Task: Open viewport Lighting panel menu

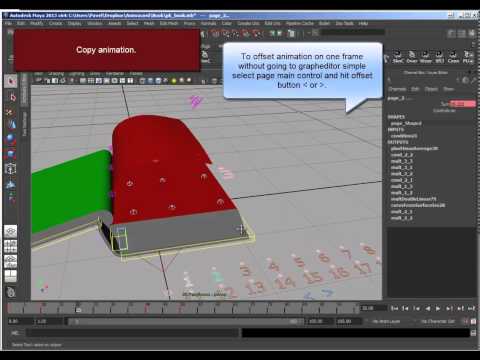Action: 76,73
